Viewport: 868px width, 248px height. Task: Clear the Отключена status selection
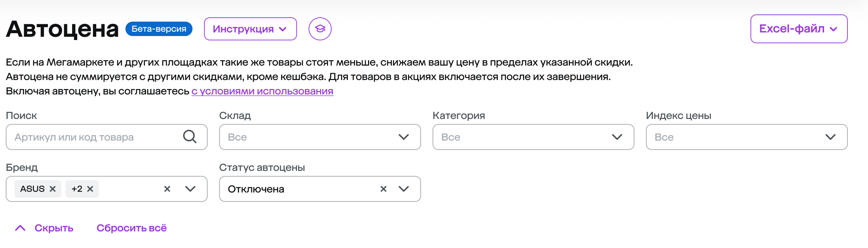click(x=384, y=189)
